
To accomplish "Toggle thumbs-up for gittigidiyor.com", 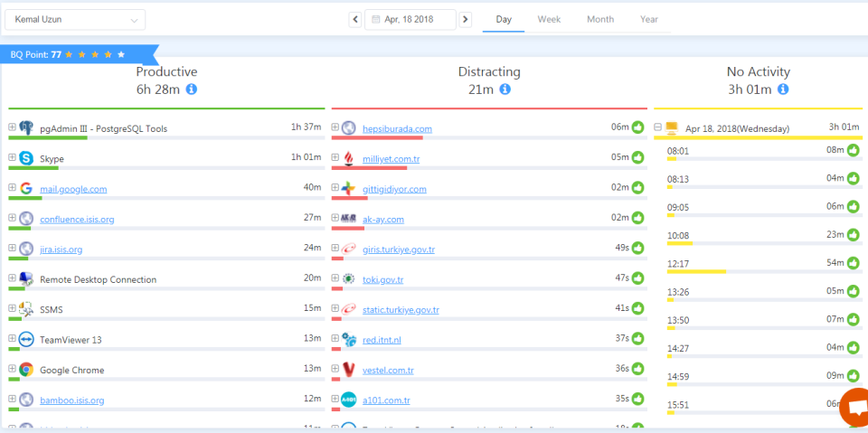I will tap(638, 188).
